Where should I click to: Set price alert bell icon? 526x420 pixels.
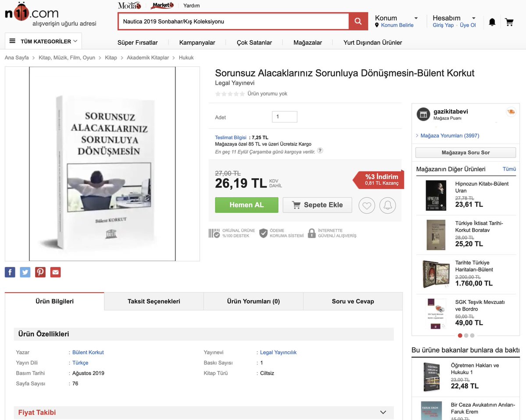387,205
